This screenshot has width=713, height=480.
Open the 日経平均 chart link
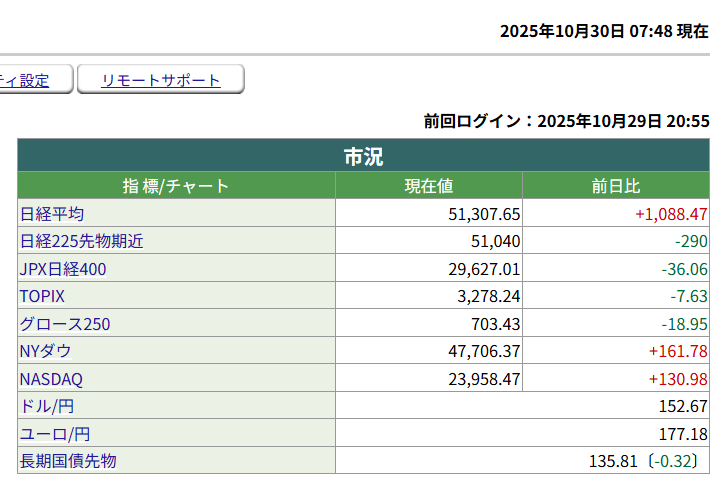point(52,214)
